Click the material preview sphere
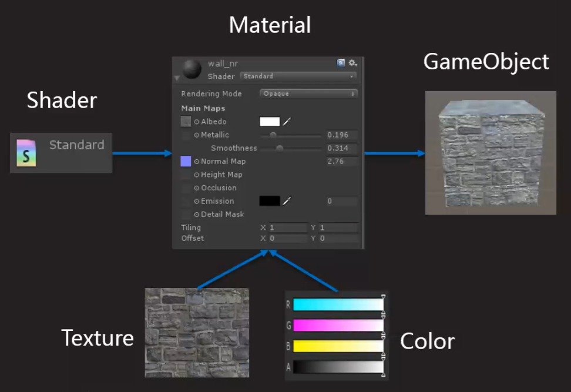This screenshot has width=571, height=392. [x=192, y=69]
